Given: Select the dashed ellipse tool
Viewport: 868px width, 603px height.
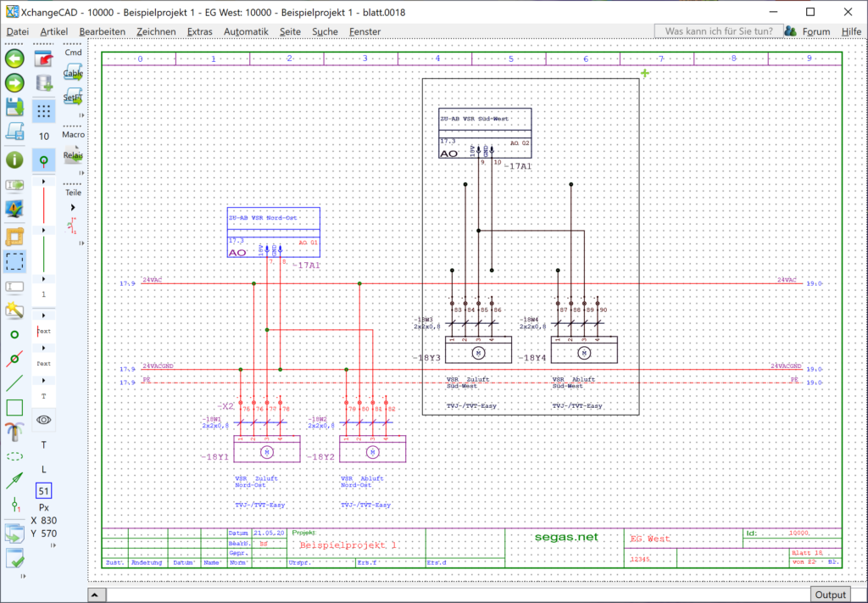Looking at the screenshot, I should (x=14, y=455).
